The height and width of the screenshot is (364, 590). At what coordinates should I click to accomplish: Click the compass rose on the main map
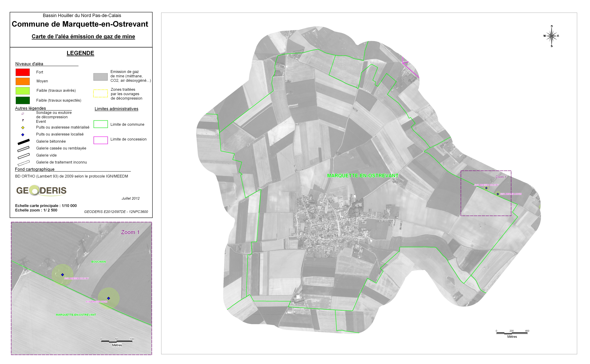coord(551,36)
